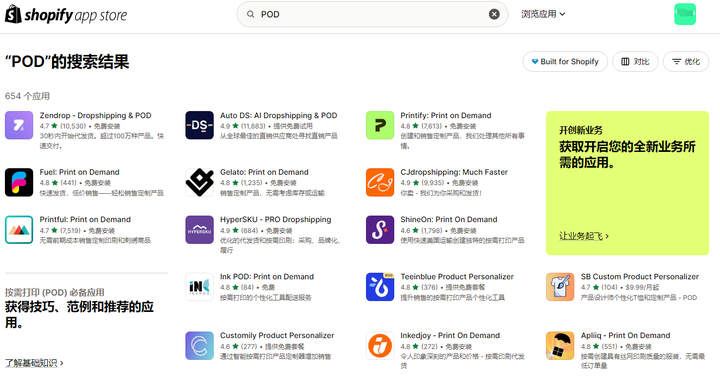Viewport: 720px width, 380px height.
Task: Open Ink POD: Print on Demand title
Action: tap(267, 277)
